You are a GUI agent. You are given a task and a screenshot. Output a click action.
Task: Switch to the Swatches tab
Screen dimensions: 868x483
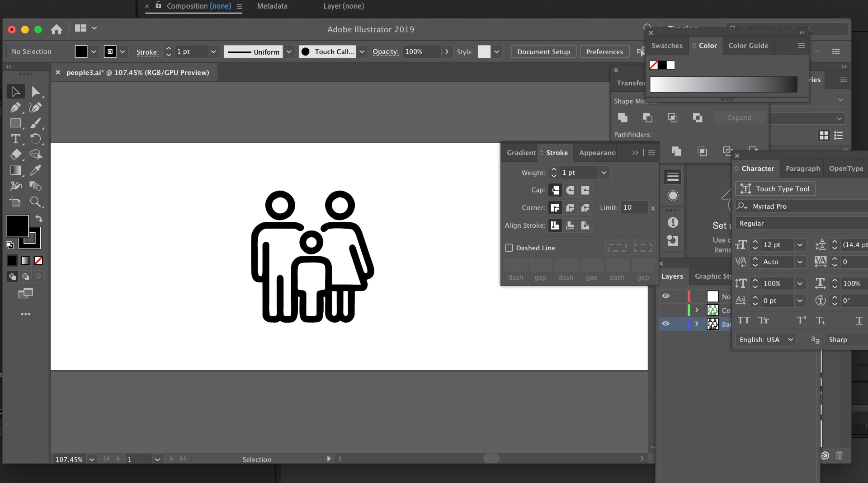point(667,46)
